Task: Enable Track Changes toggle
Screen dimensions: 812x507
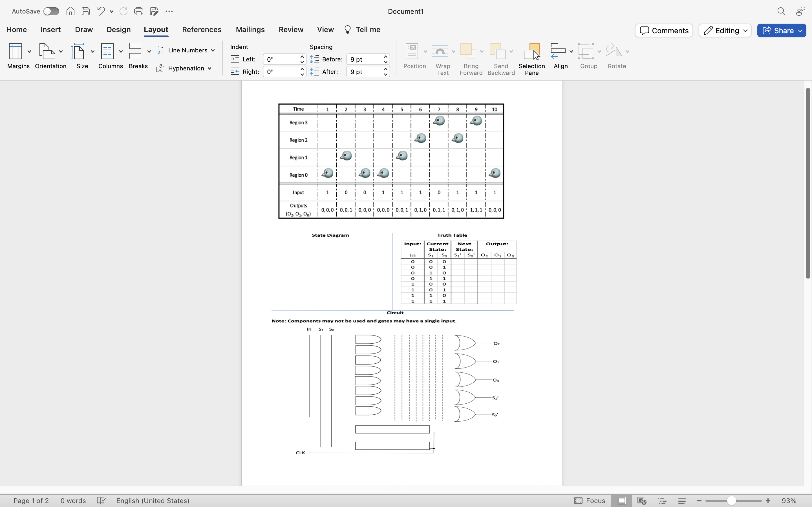Action: 290,29
